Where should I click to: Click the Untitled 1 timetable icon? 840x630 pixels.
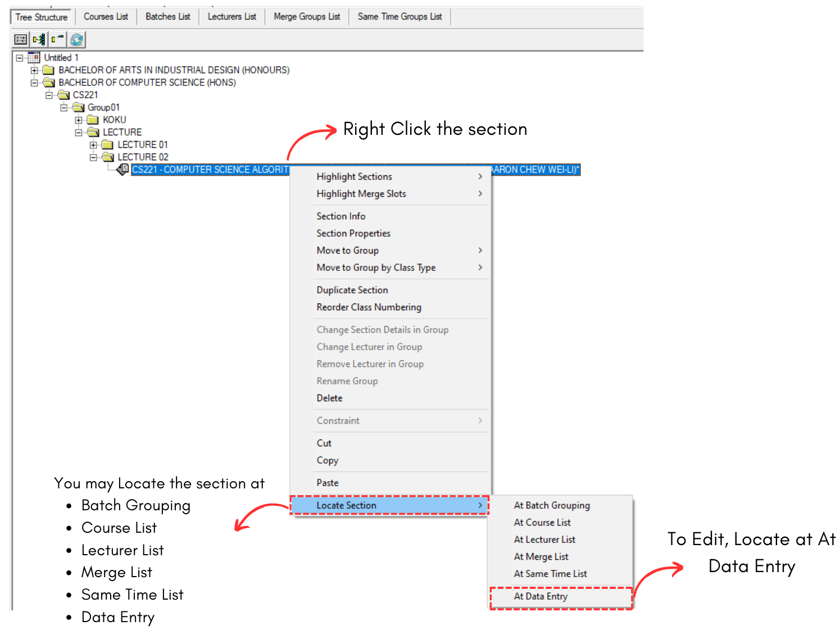click(34, 57)
